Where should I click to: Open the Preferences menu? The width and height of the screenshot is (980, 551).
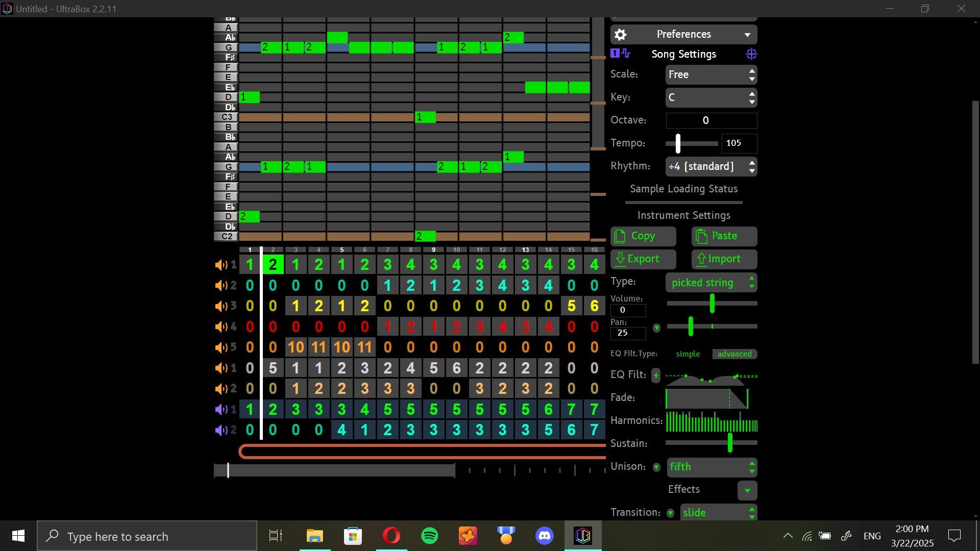click(x=684, y=35)
